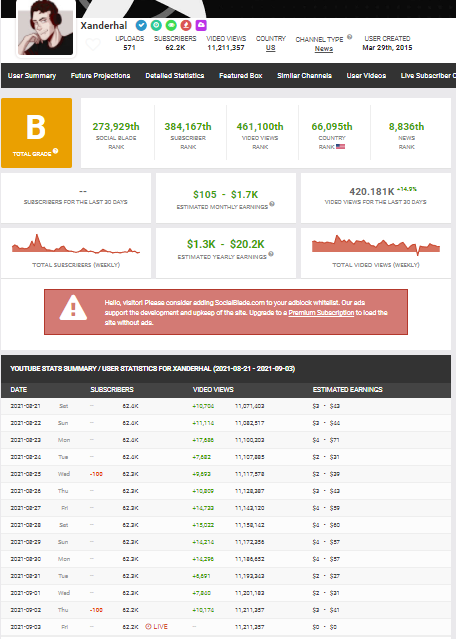Click the uploads count 571

coord(130,48)
